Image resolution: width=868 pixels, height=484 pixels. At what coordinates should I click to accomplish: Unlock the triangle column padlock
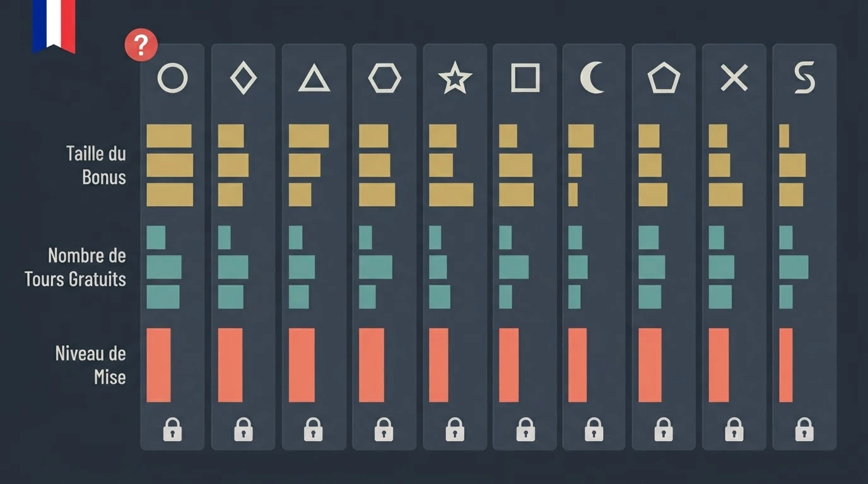click(314, 429)
